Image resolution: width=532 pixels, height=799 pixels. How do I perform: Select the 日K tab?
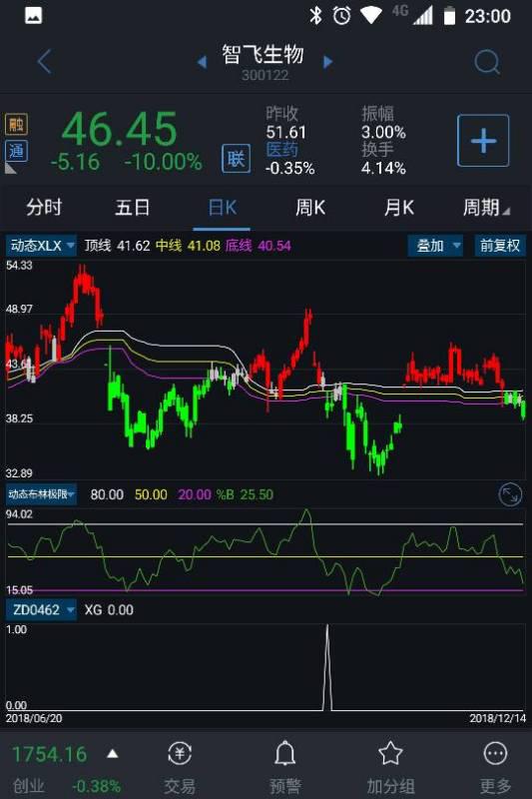point(222,208)
